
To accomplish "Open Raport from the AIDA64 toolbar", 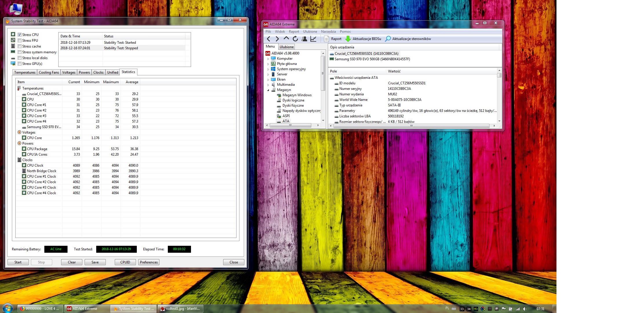I will pos(333,39).
